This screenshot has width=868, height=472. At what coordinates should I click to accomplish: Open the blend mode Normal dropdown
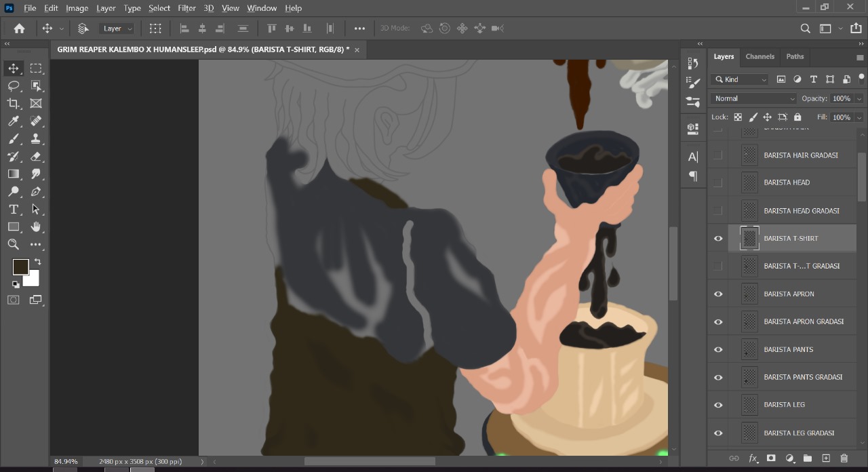tap(753, 98)
